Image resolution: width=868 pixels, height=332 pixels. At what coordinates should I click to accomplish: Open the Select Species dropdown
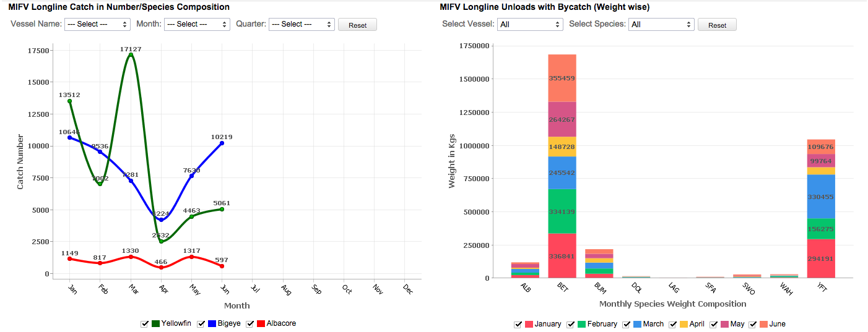point(661,25)
